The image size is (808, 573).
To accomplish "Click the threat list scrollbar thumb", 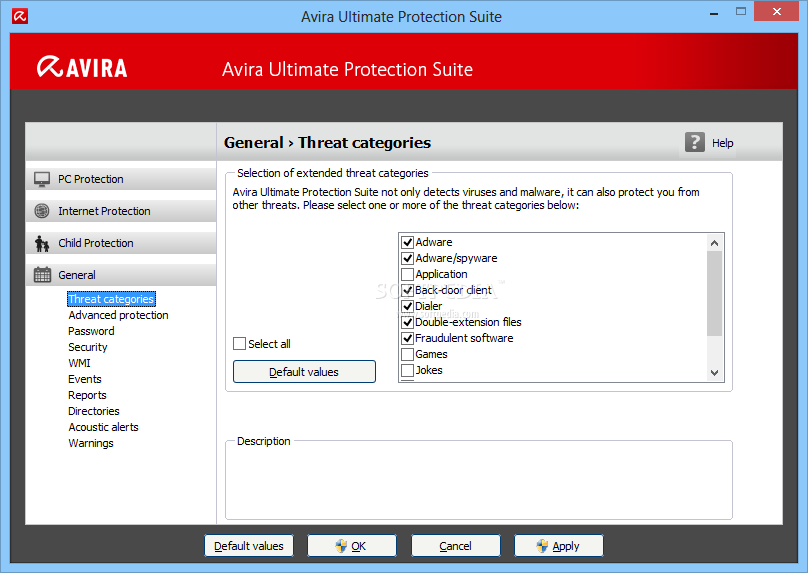I will tap(714, 293).
